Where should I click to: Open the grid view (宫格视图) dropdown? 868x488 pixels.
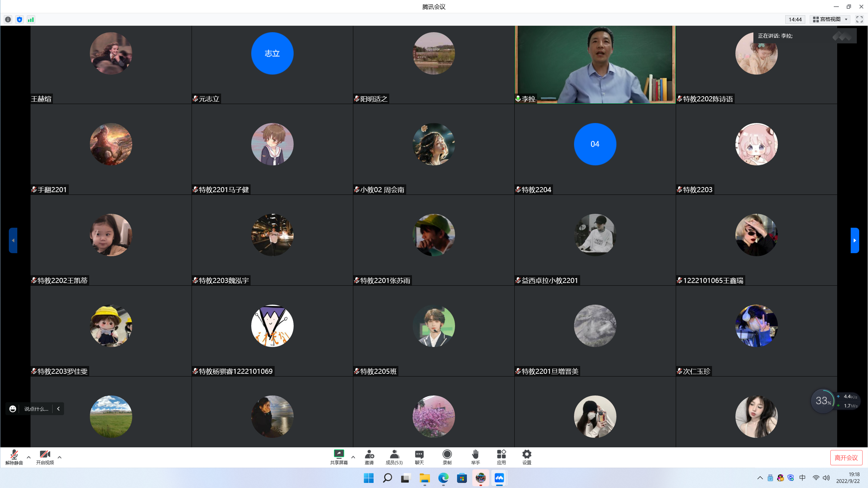[x=830, y=19]
